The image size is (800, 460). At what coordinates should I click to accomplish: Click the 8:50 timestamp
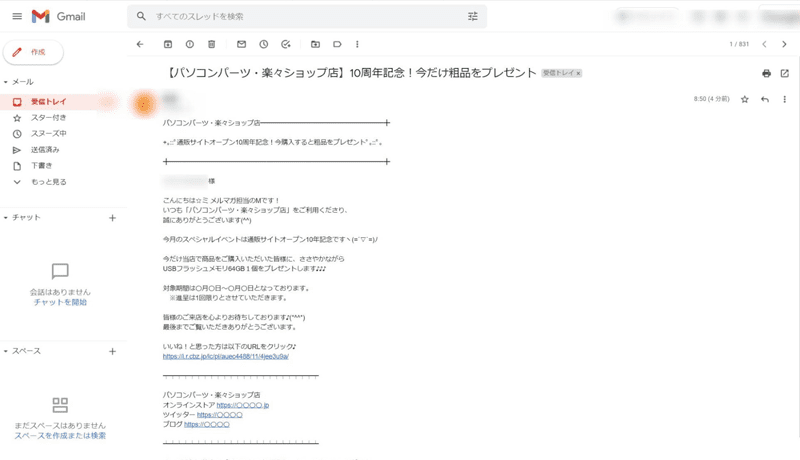(x=711, y=99)
